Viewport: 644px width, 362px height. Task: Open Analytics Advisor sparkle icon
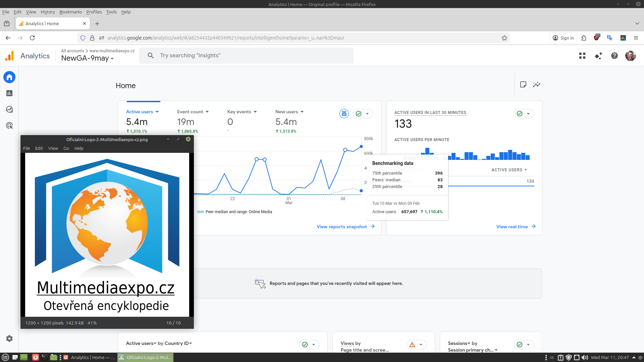click(598, 56)
